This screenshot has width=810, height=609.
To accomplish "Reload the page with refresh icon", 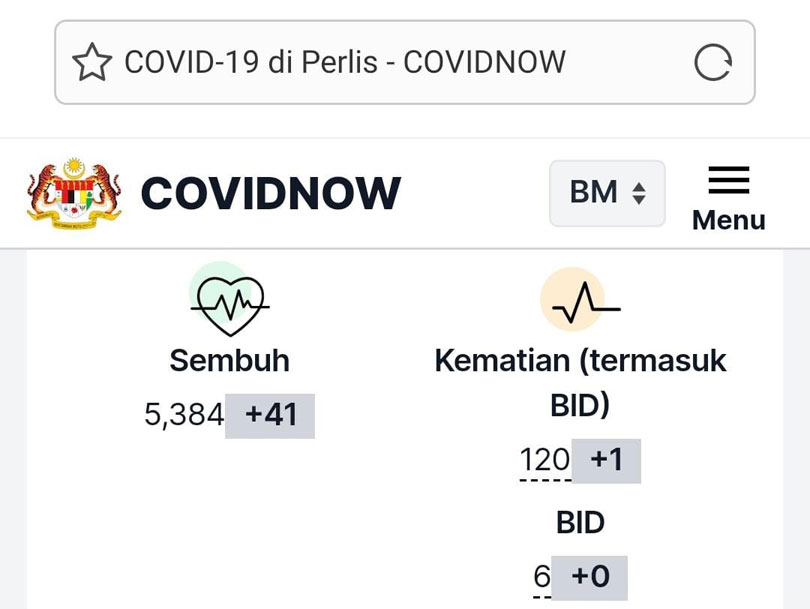I will [x=713, y=63].
